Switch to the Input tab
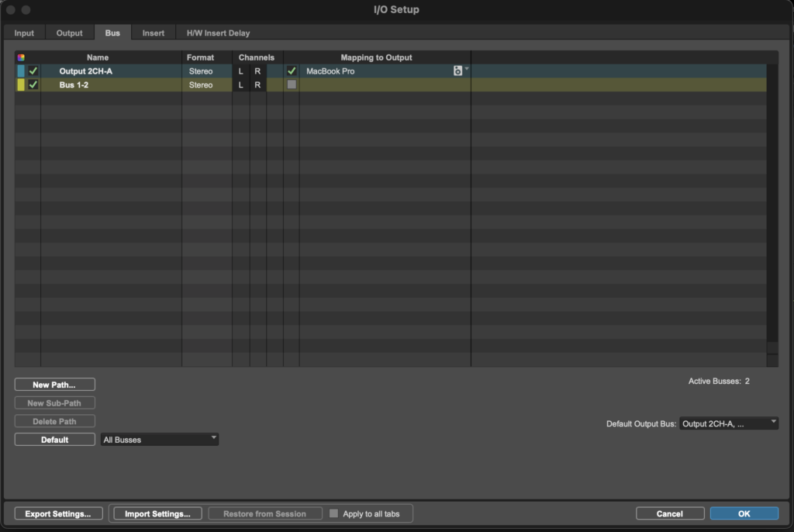The image size is (794, 532). pos(24,33)
